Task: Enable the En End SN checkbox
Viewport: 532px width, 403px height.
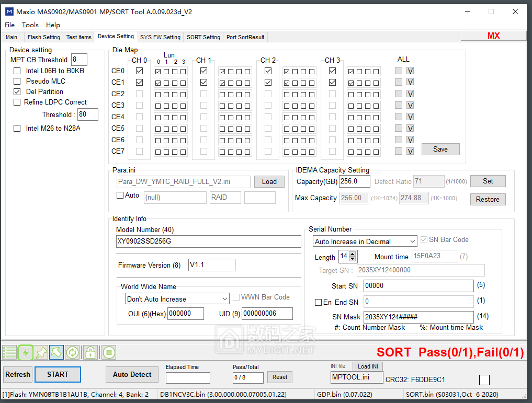Action: click(x=318, y=302)
